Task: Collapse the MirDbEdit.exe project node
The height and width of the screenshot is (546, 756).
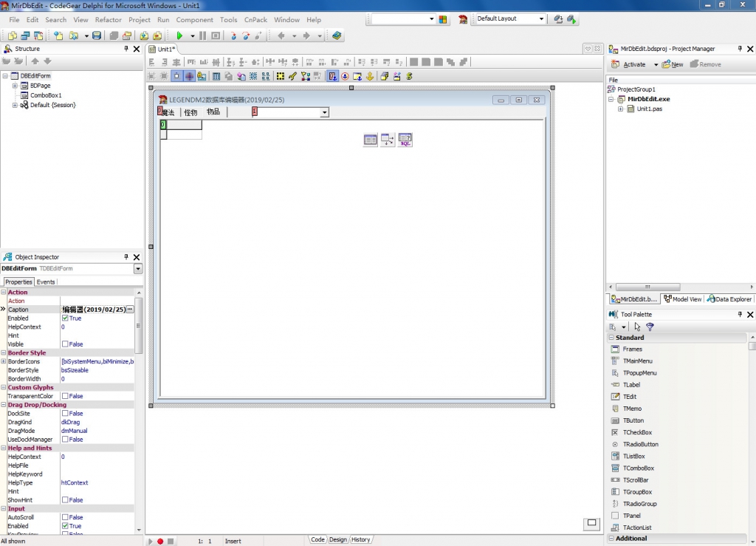Action: coord(611,99)
